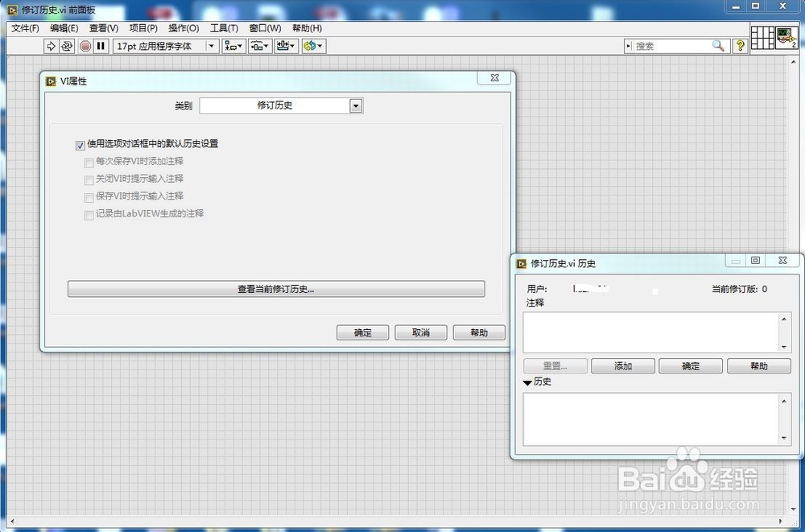
Task: Collapse the 历史 section triangle
Action: 528,382
